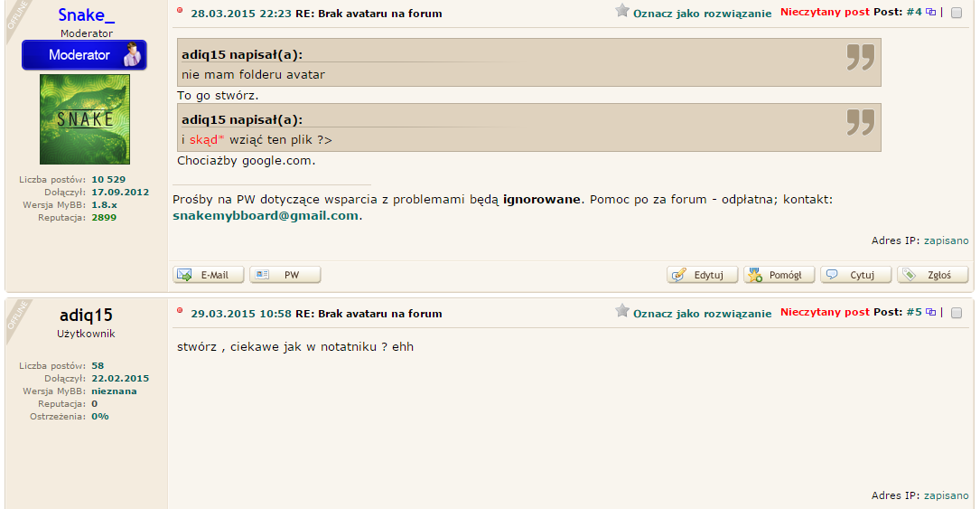This screenshot has height=509, width=980.
Task: Click the star icon on post #5
Action: pyautogui.click(x=622, y=311)
